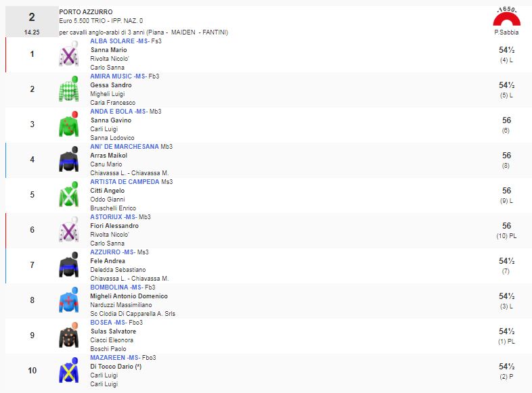
Task: Click purple cross silks for ASTORIUX
Action: click(x=69, y=231)
